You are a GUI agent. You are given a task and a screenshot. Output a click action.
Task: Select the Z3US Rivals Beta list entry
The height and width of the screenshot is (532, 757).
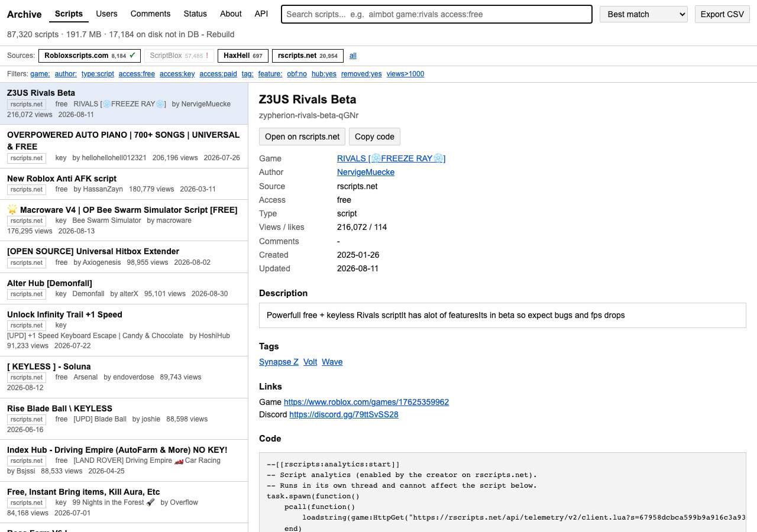coord(124,103)
